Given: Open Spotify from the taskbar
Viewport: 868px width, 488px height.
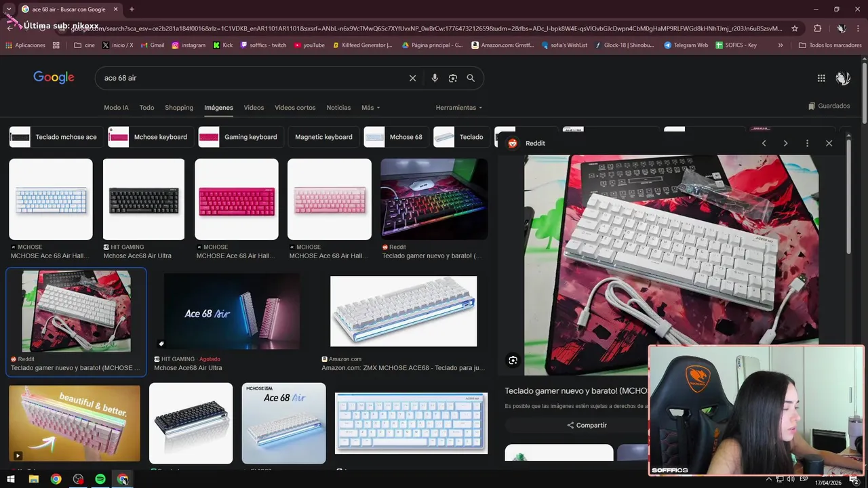Looking at the screenshot, I should [100, 479].
